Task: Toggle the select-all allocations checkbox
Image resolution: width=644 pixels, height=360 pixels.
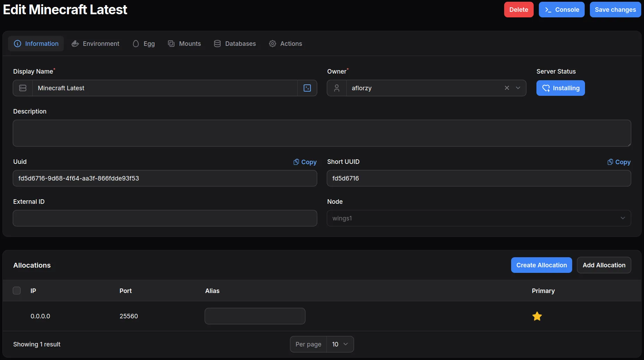Action: 17,291
